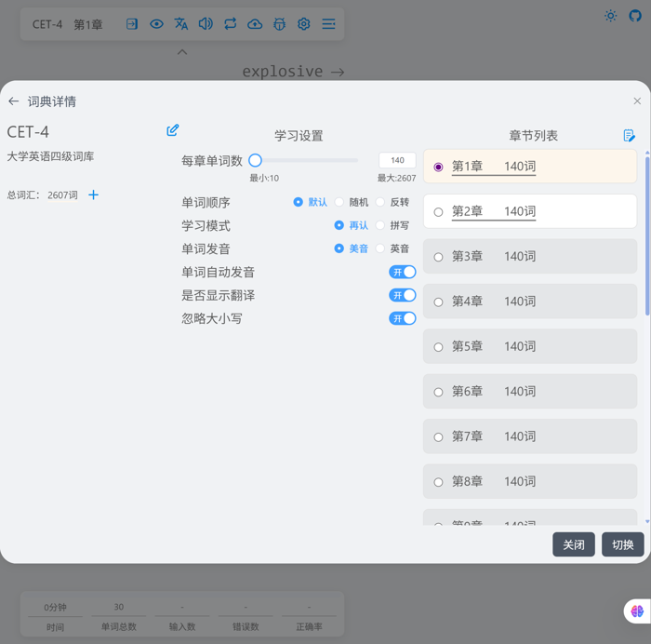Image resolution: width=651 pixels, height=644 pixels.
Task: Click the 最大:2607 label
Action: [396, 179]
